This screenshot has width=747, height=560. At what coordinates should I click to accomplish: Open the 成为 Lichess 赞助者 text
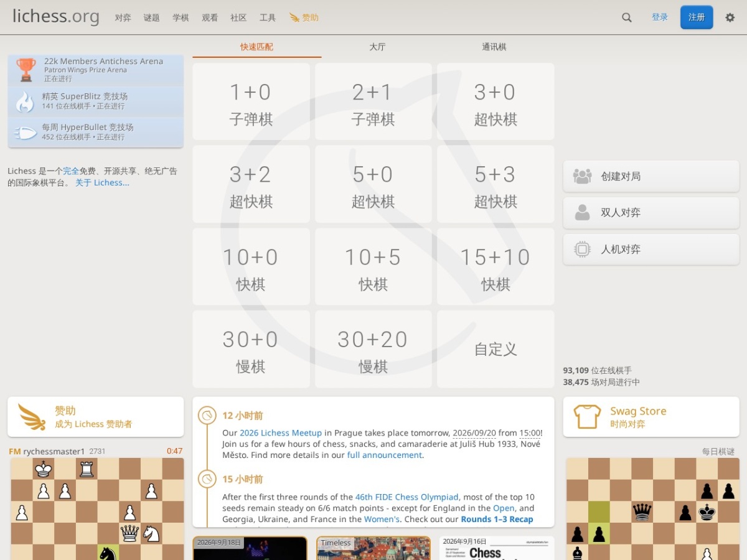click(x=93, y=424)
